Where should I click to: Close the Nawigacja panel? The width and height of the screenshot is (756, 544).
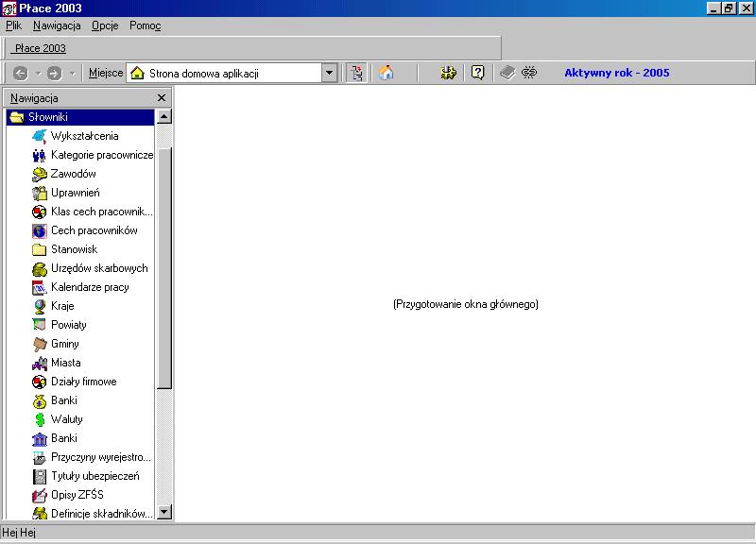pos(162,98)
